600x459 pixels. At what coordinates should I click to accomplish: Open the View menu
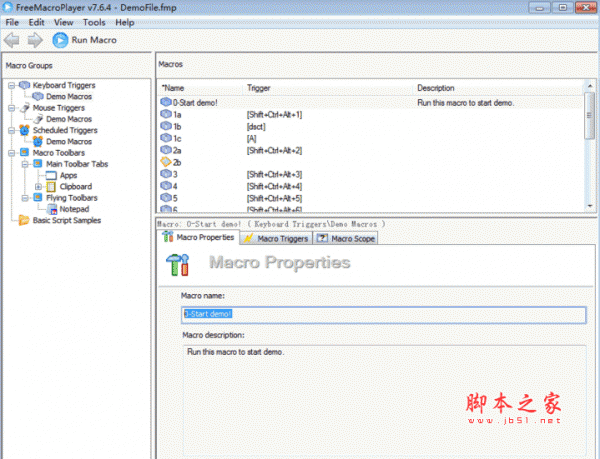coord(64,23)
